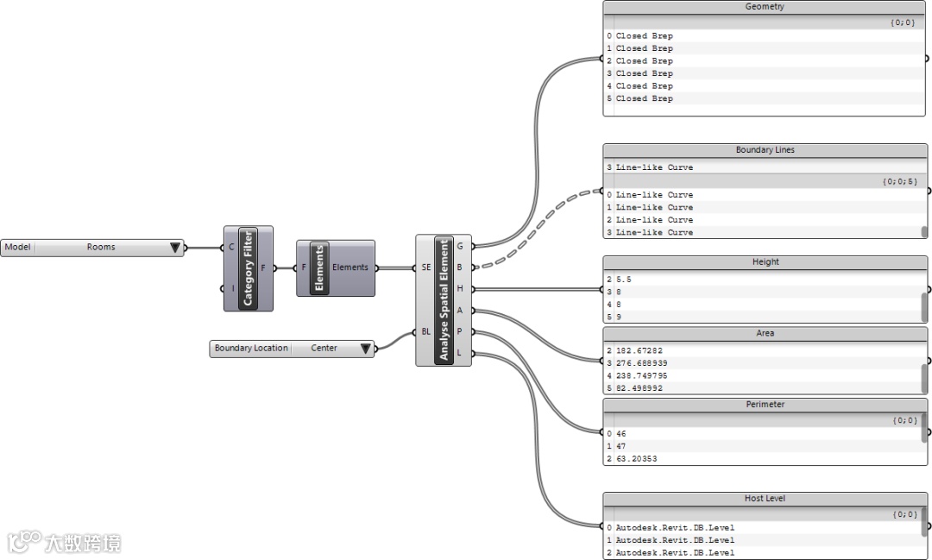
Task: Click the Boundary Location label
Action: [251, 349]
